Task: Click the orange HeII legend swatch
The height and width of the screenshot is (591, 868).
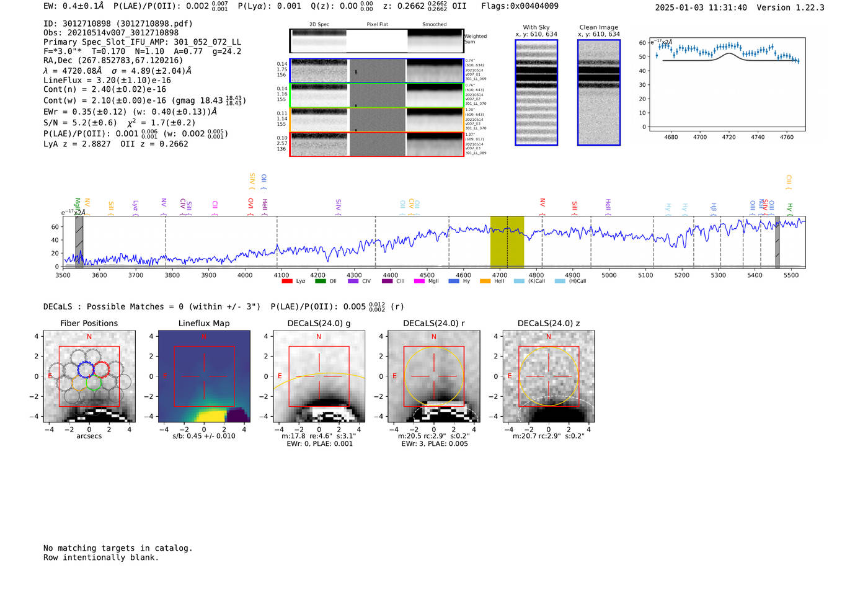Action: pyautogui.click(x=485, y=281)
